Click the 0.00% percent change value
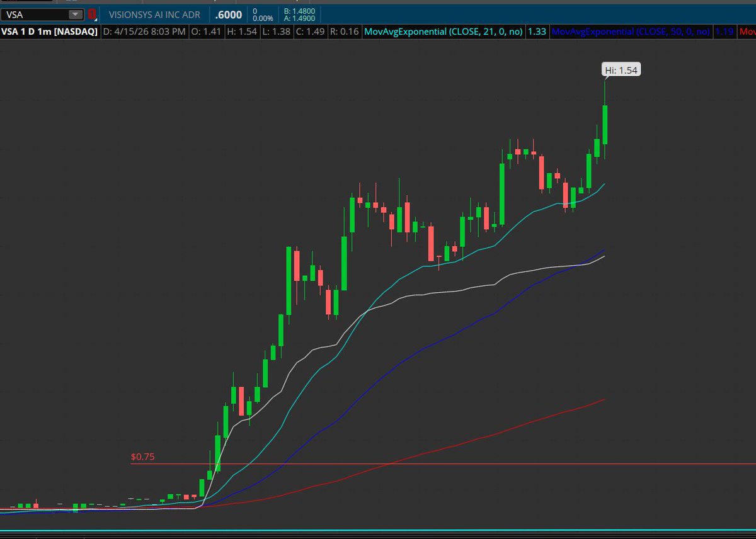The image size is (756, 539). point(262,18)
